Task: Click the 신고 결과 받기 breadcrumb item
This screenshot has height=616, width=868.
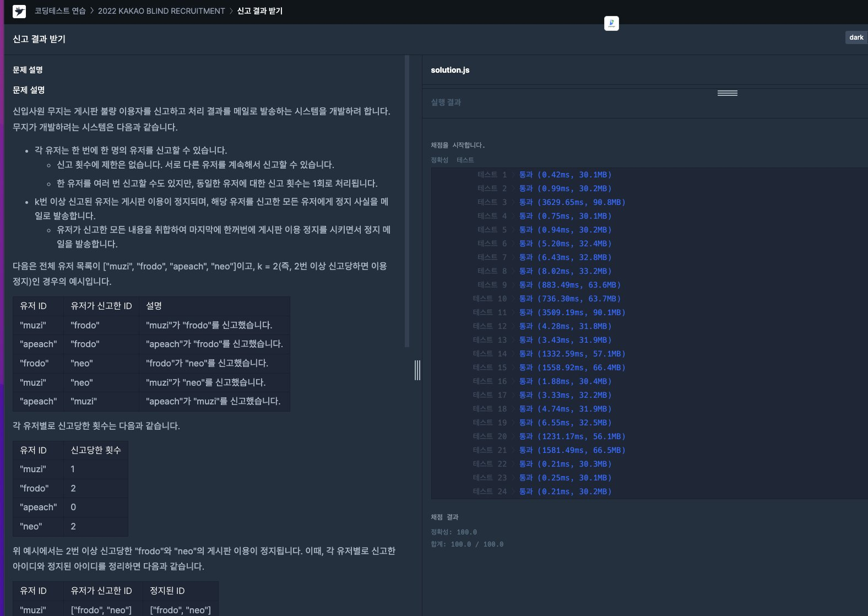Action: 259,11
